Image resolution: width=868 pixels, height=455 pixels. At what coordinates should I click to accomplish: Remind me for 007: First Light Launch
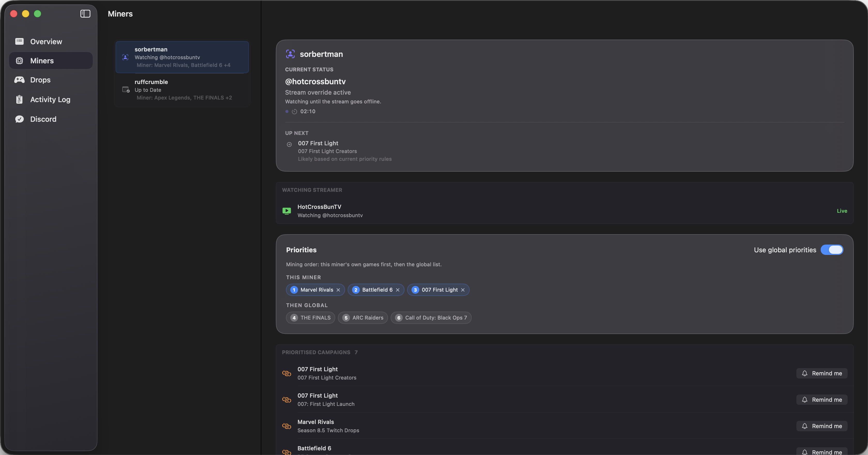[x=821, y=400]
